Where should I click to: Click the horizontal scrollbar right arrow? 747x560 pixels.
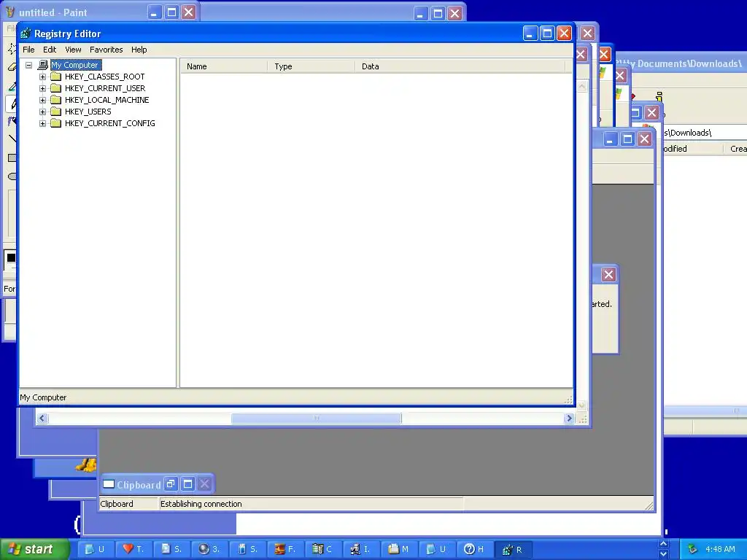pos(569,418)
